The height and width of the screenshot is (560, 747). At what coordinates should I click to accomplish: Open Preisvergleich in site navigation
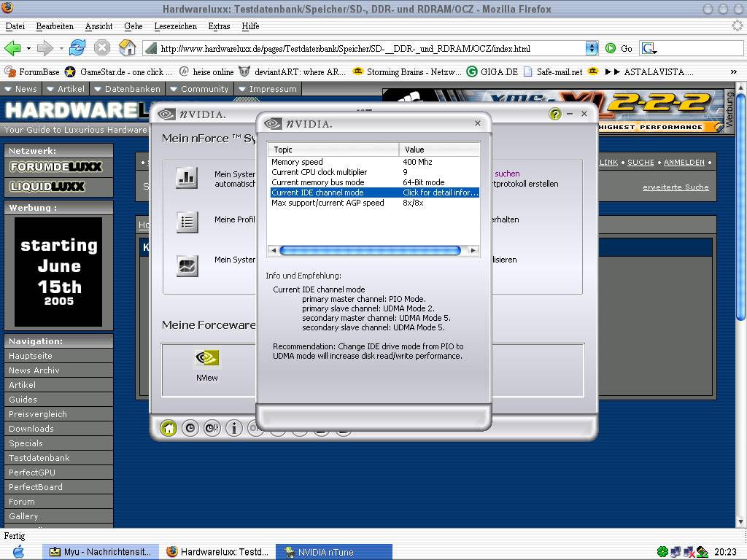coord(58,414)
